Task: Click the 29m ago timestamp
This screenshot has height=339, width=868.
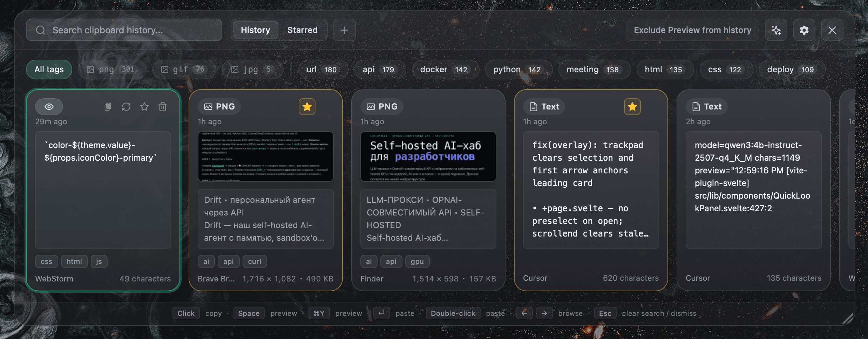Action: click(x=51, y=121)
